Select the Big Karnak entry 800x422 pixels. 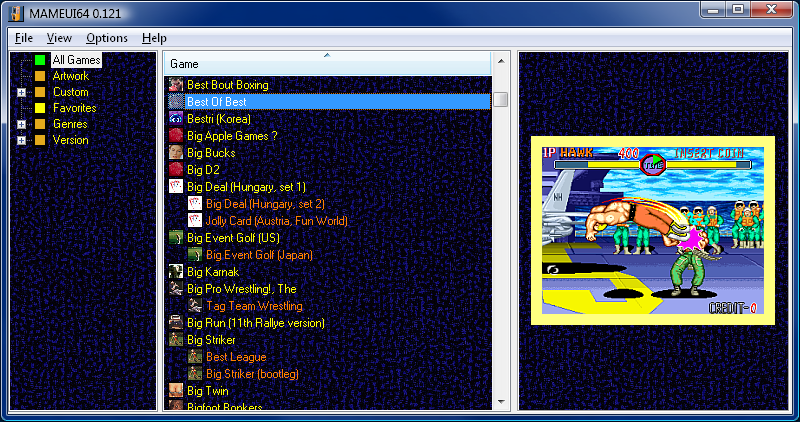pyautogui.click(x=213, y=271)
